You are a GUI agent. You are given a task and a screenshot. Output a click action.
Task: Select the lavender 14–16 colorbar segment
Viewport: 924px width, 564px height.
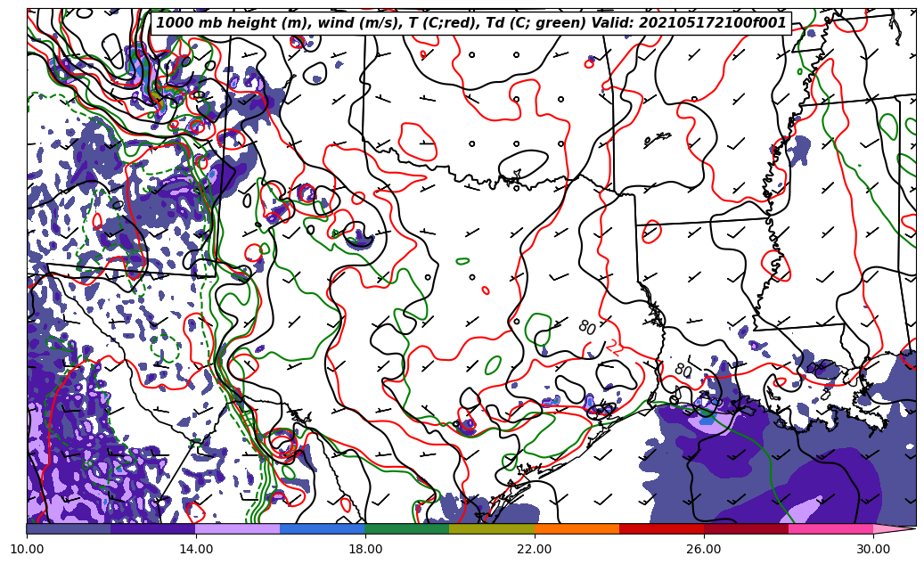click(x=238, y=528)
